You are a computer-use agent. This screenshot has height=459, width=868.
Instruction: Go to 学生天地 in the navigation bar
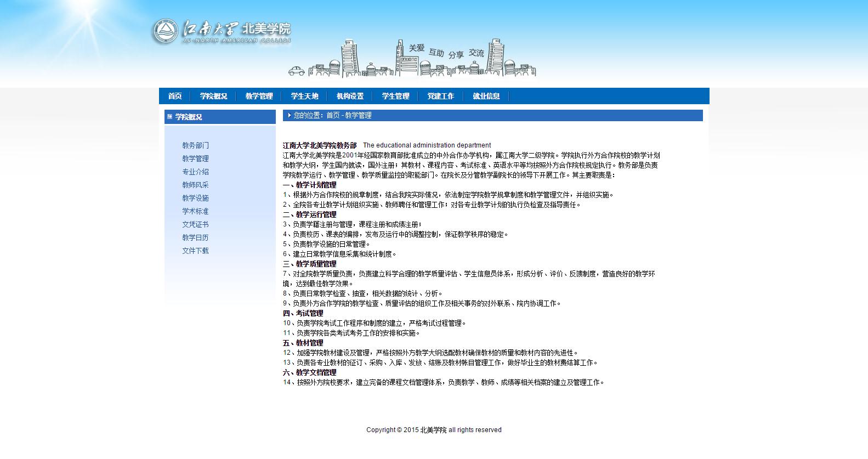pyautogui.click(x=304, y=96)
